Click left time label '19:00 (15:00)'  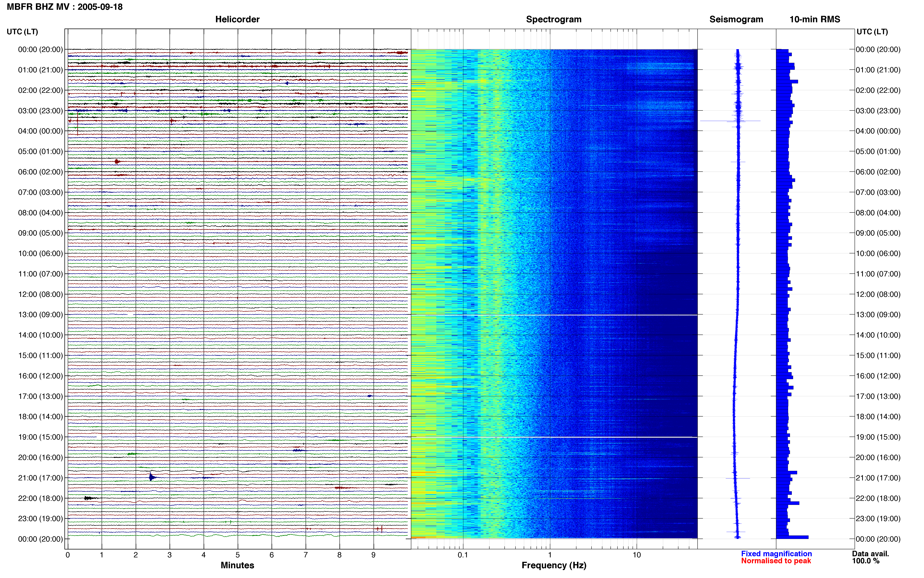tap(41, 437)
